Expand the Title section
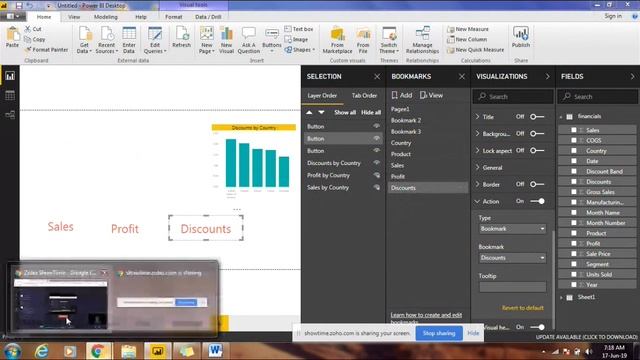Image resolution: width=640 pixels, height=360 pixels. point(478,117)
